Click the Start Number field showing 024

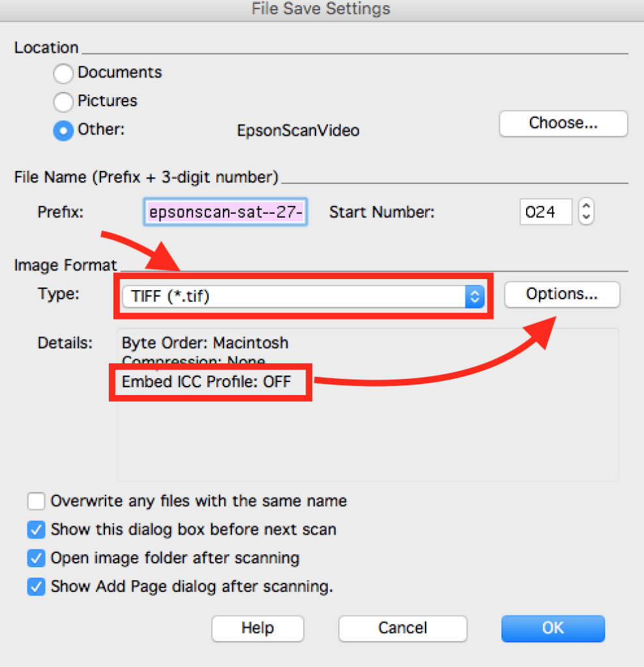(545, 213)
